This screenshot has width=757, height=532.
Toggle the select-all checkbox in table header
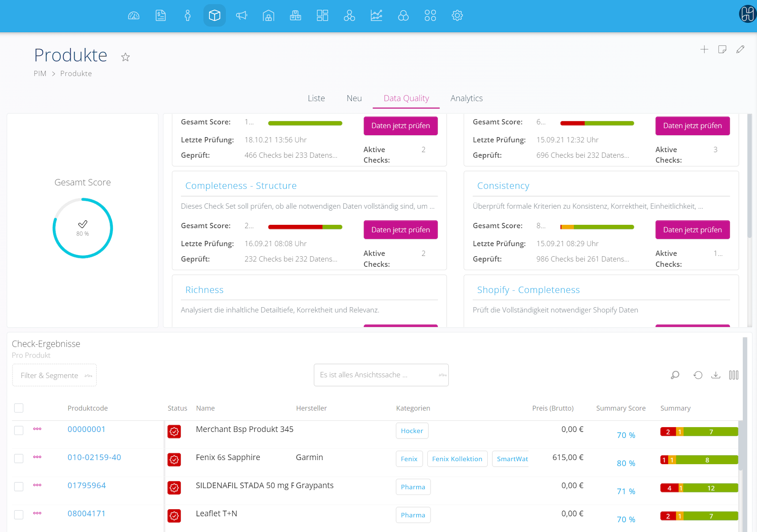pyautogui.click(x=19, y=408)
